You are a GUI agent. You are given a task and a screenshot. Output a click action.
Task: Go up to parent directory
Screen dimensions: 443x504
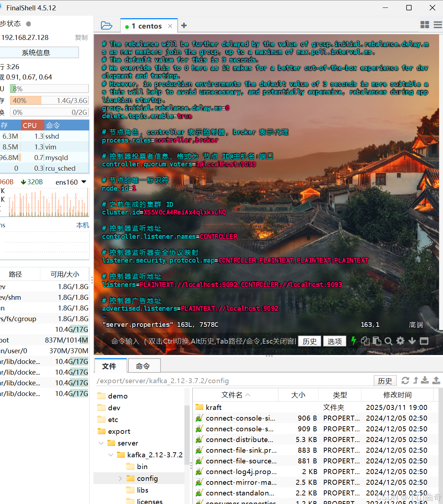click(416, 380)
